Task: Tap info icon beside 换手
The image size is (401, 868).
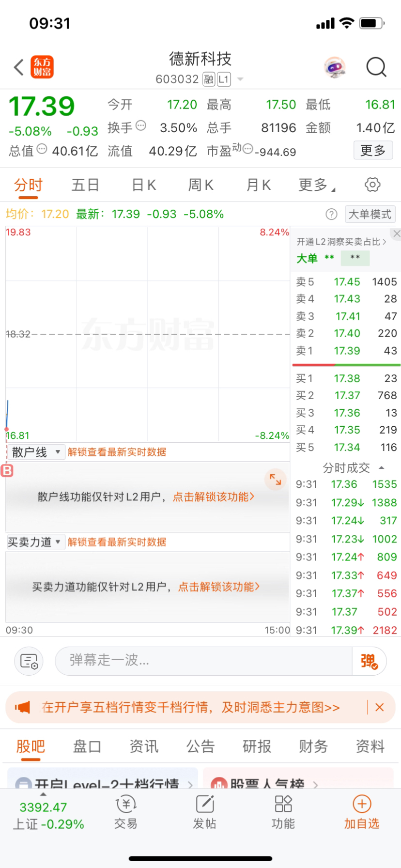Action: coord(141,126)
